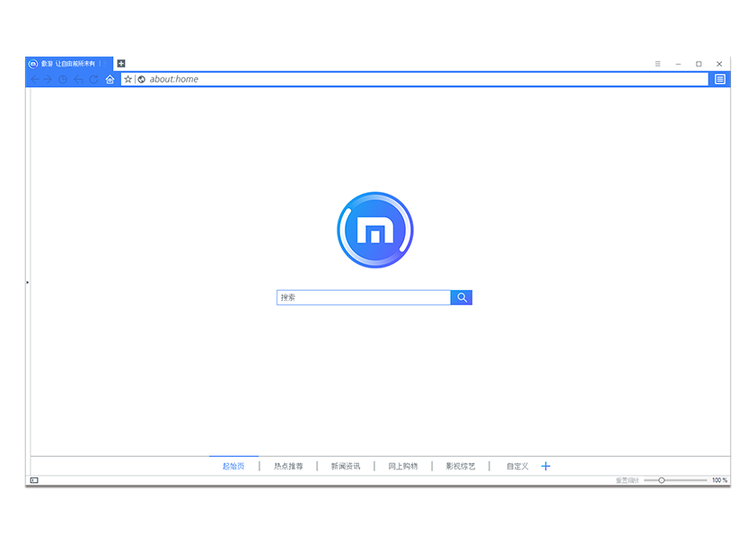Bookmark the page with the star icon

tap(127, 79)
